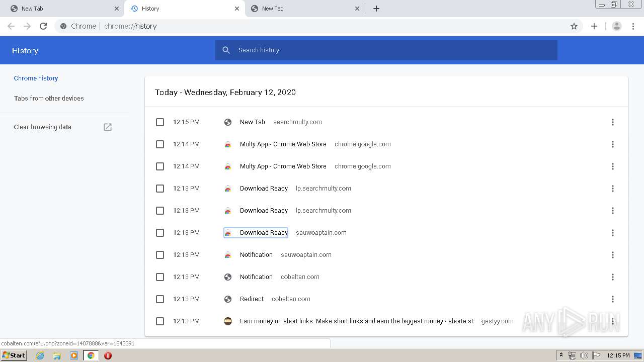The height and width of the screenshot is (362, 644).
Task: Open more actions for first Multy App entry
Action: point(613,144)
